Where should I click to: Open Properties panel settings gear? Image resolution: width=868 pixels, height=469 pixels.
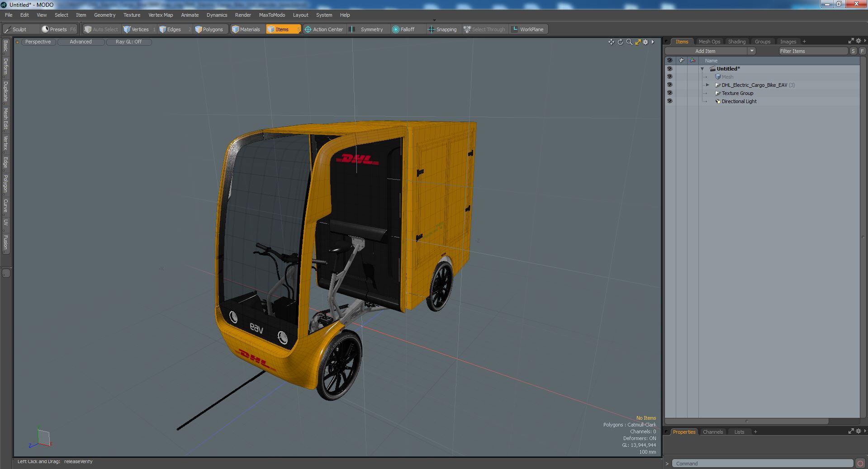[858, 431]
